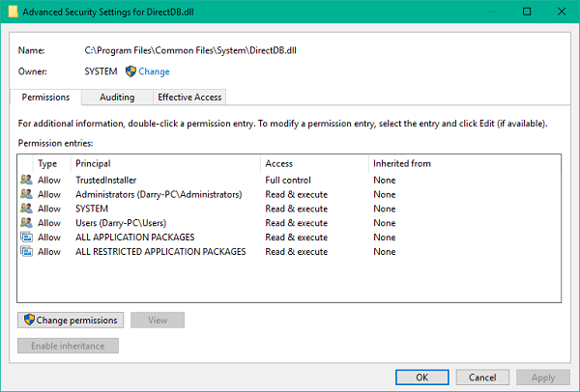Viewport: 580px width, 392px height.
Task: Click the Change owner link
Action: coord(154,71)
